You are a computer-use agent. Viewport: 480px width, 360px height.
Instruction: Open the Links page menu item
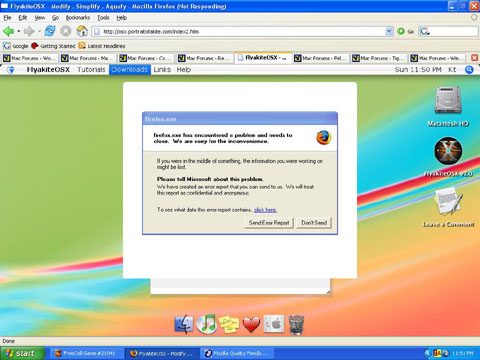coord(162,70)
